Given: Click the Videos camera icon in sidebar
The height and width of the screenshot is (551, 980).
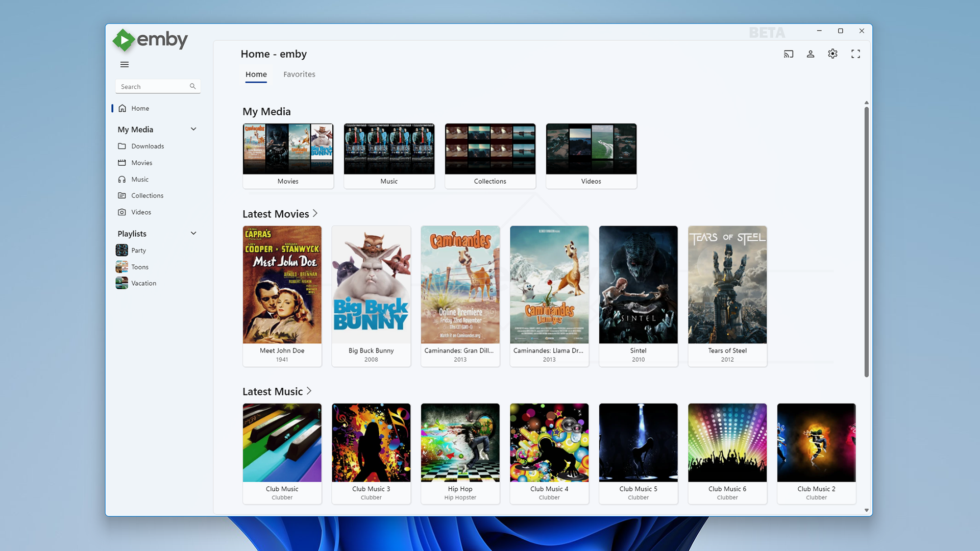Looking at the screenshot, I should (122, 212).
